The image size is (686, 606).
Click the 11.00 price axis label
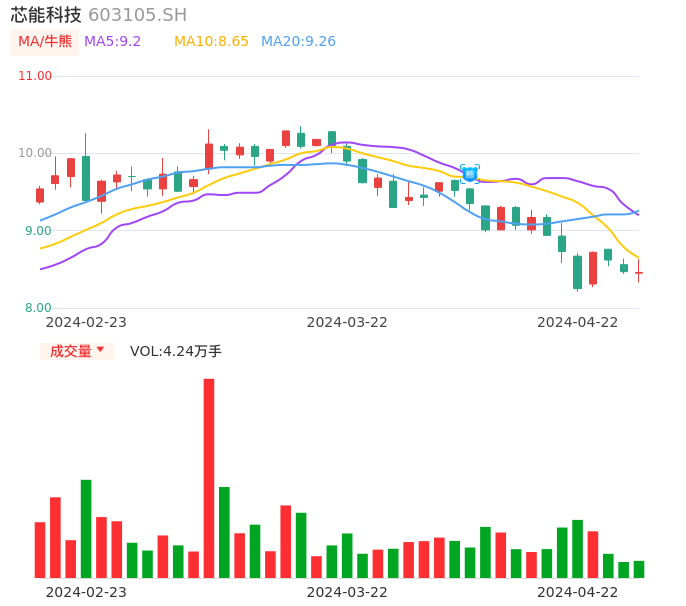pyautogui.click(x=35, y=76)
